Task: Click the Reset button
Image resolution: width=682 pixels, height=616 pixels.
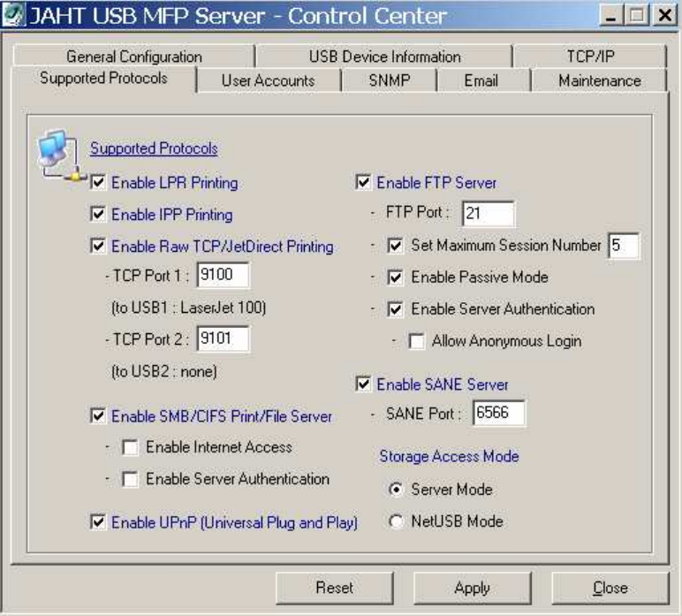Action: pos(334,587)
